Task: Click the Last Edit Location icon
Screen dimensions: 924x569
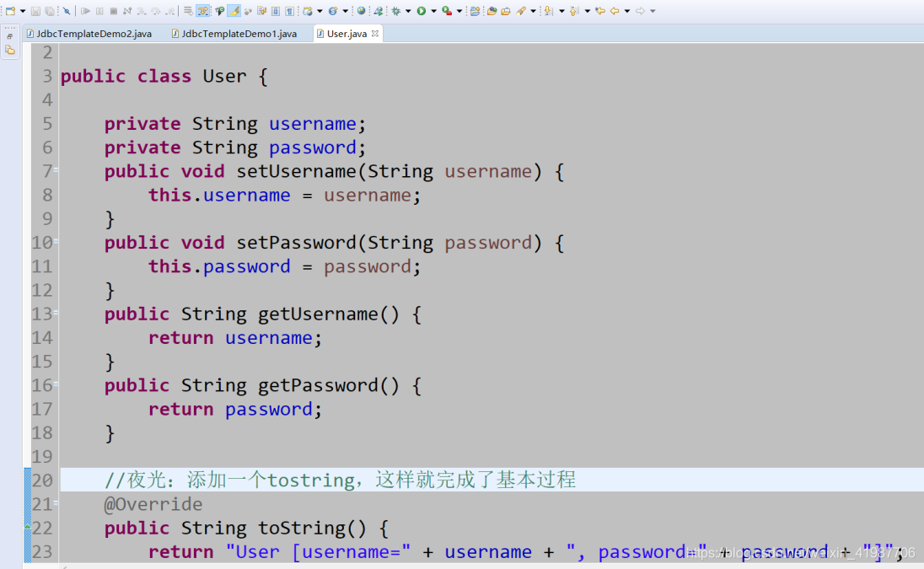Action: click(x=600, y=11)
